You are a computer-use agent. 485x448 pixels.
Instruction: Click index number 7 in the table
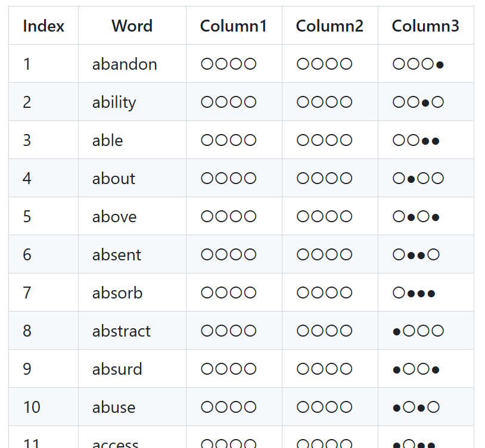point(27,293)
